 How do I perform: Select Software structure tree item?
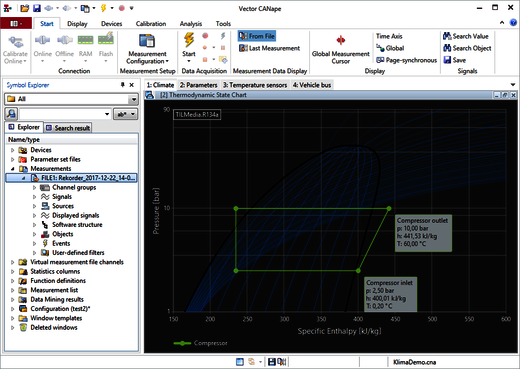coord(77,225)
